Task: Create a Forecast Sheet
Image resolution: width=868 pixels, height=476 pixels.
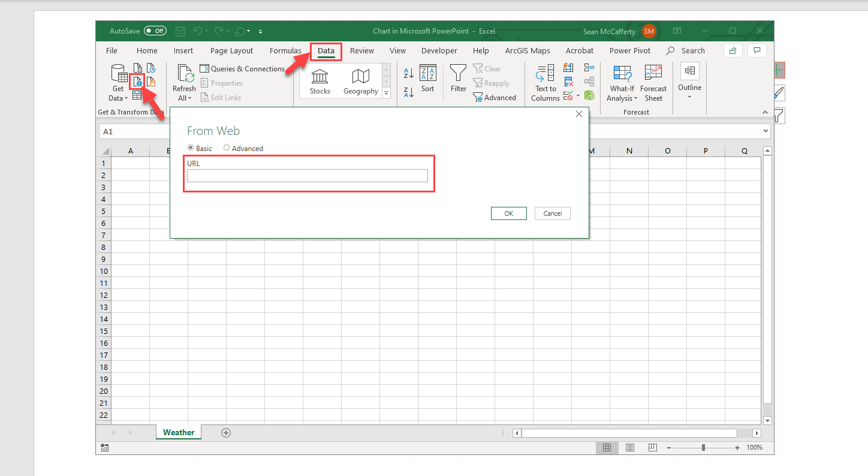Action: pos(653,83)
